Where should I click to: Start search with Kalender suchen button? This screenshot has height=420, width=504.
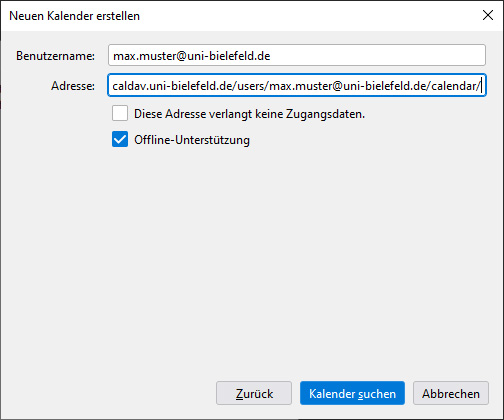(352, 393)
